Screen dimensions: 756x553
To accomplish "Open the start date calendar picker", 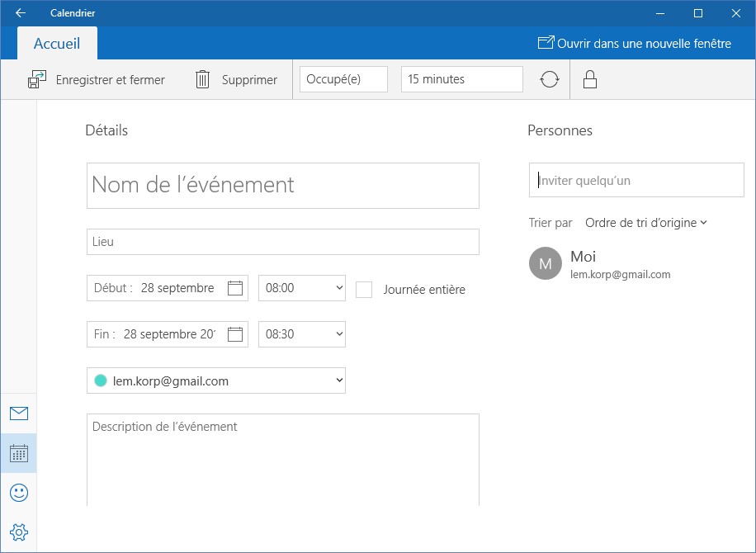I will pos(235,288).
